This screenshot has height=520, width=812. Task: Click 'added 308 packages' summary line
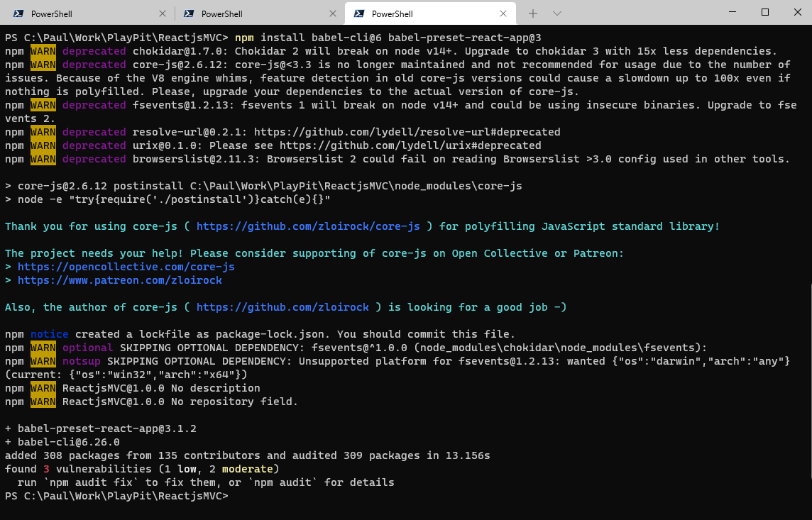click(x=248, y=455)
